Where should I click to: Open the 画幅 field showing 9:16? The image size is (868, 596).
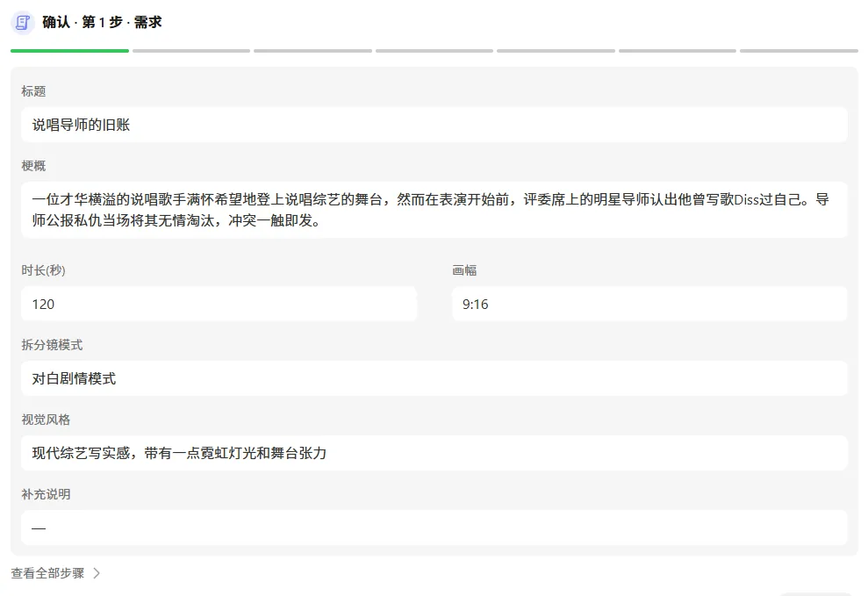pyautogui.click(x=649, y=304)
